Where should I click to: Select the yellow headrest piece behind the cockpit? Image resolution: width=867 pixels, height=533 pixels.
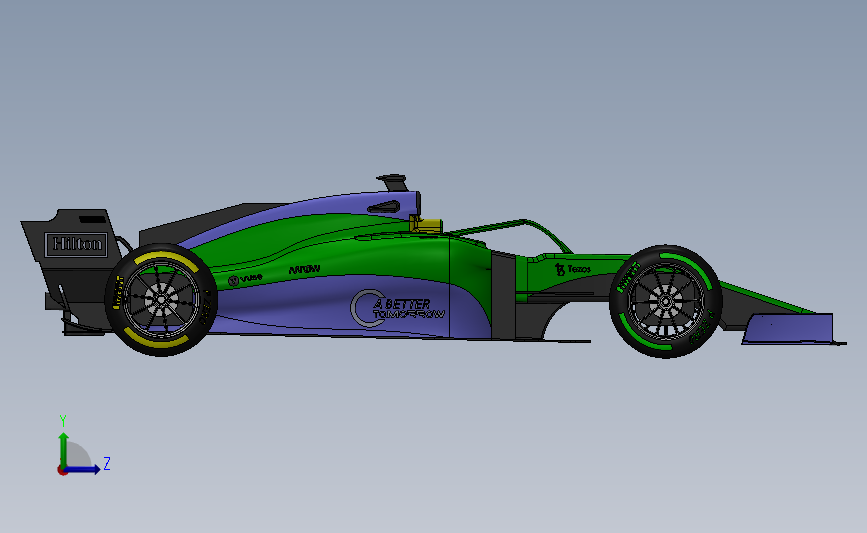426,225
